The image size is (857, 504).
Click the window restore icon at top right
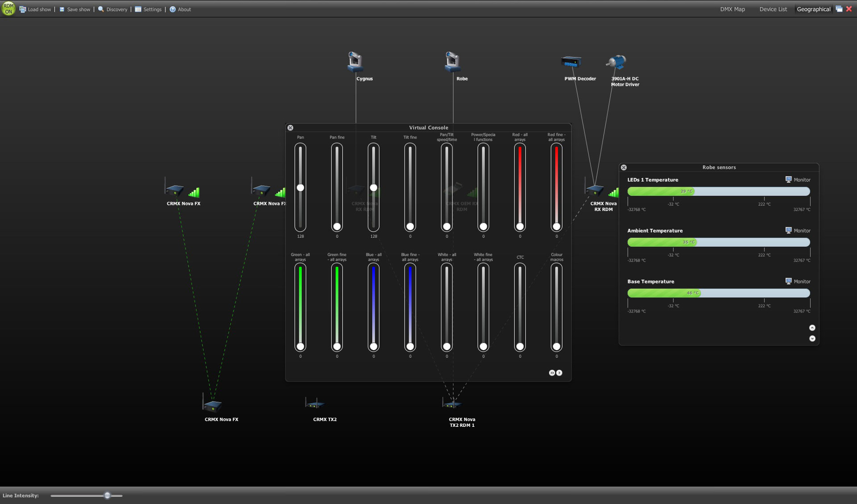tap(839, 9)
